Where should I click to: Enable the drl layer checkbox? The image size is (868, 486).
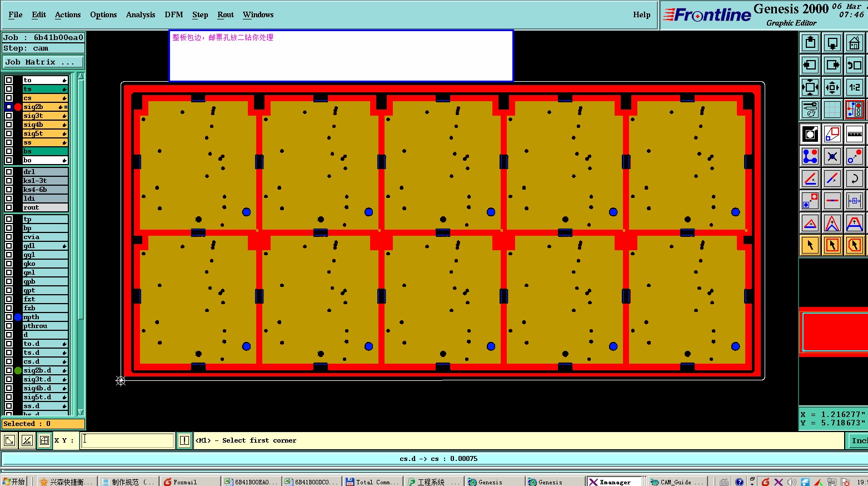pyautogui.click(x=9, y=172)
